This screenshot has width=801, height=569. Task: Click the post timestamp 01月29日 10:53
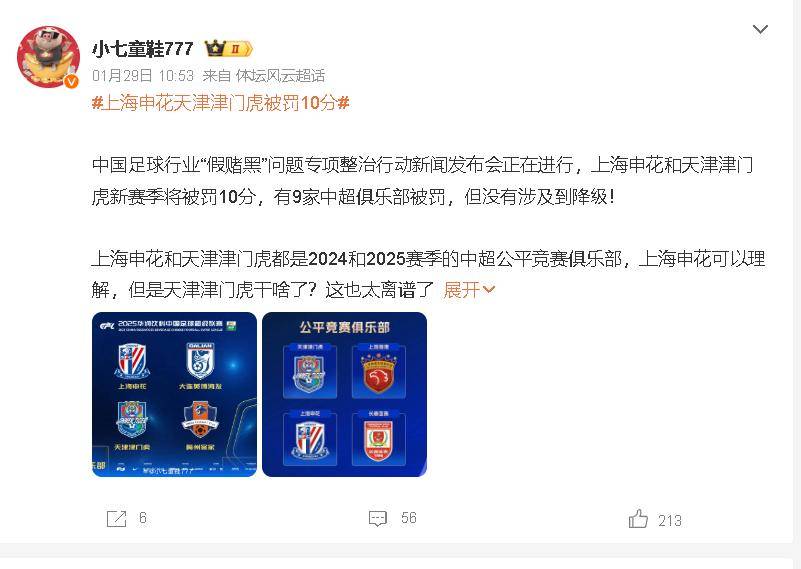(x=143, y=76)
